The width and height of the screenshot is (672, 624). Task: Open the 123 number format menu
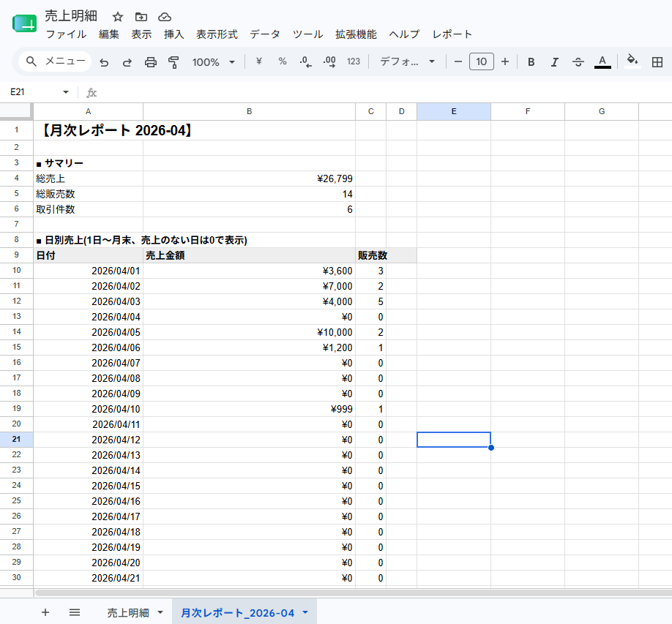(x=354, y=61)
